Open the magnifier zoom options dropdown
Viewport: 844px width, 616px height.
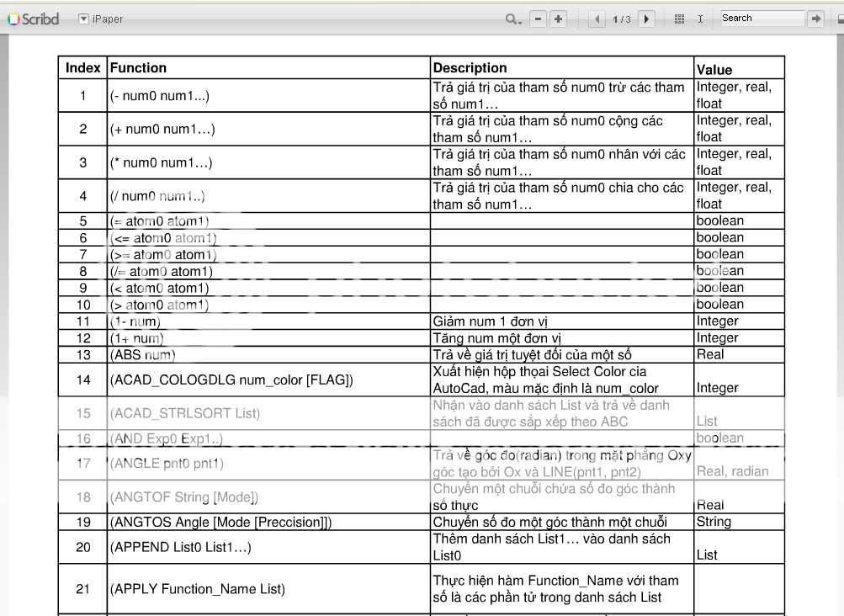(x=513, y=19)
